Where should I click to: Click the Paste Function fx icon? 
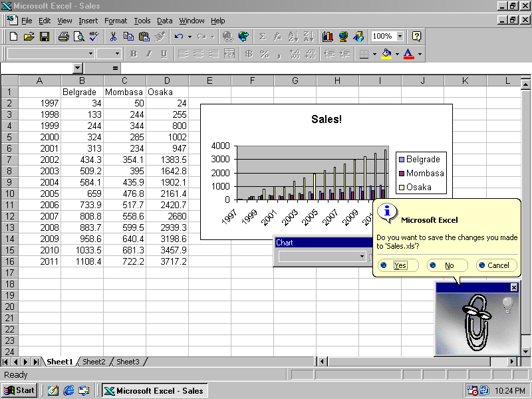277,37
